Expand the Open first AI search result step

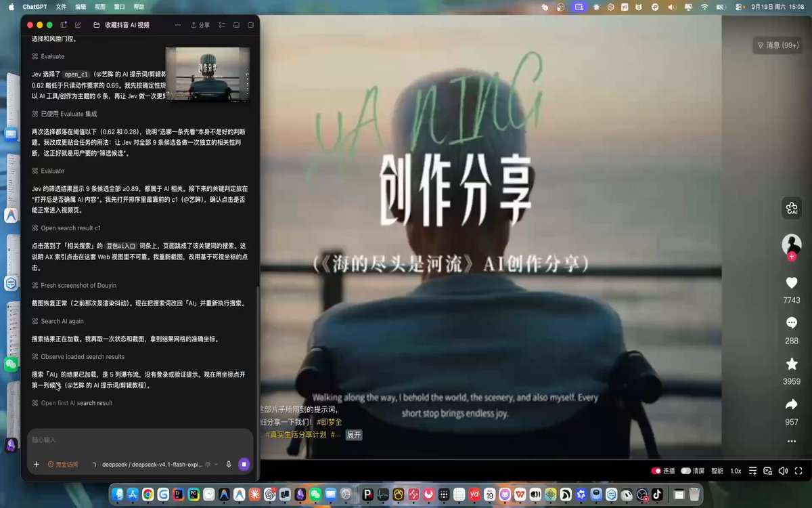[x=72, y=403]
